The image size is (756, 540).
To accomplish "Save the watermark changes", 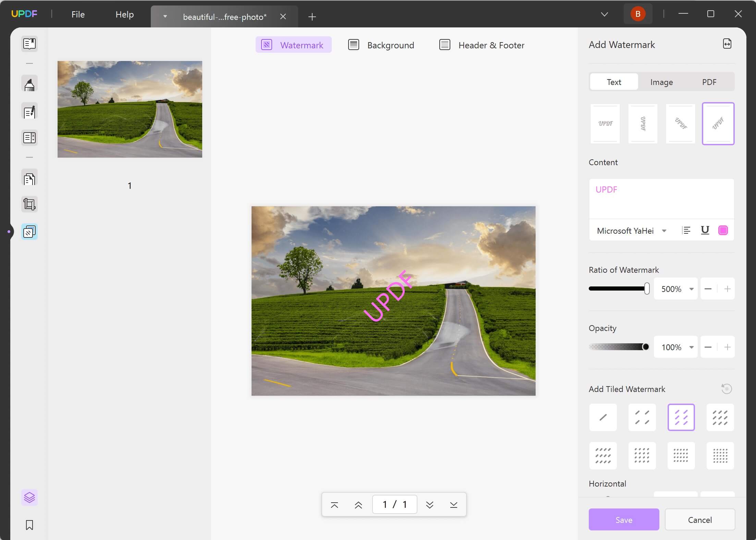I will click(623, 519).
